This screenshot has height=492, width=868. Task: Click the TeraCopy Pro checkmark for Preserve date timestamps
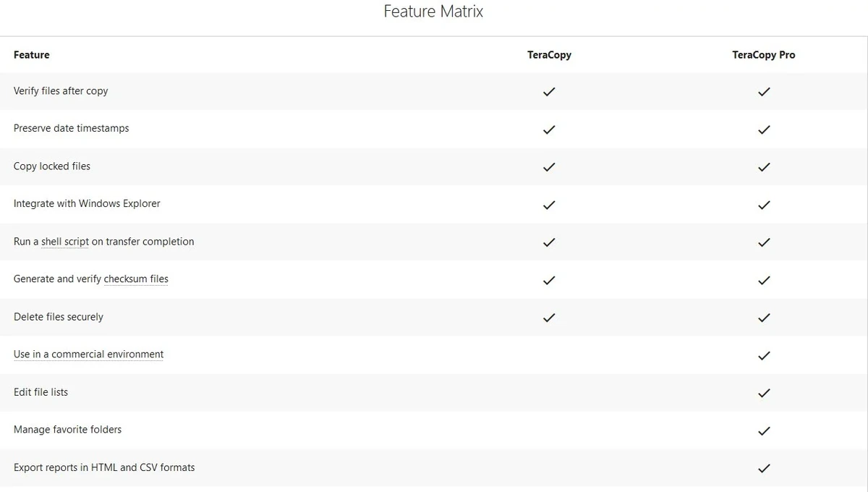pyautogui.click(x=764, y=130)
